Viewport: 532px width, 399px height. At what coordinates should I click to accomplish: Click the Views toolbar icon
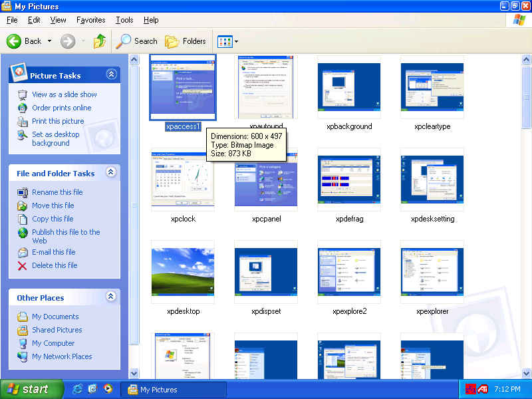pos(225,42)
